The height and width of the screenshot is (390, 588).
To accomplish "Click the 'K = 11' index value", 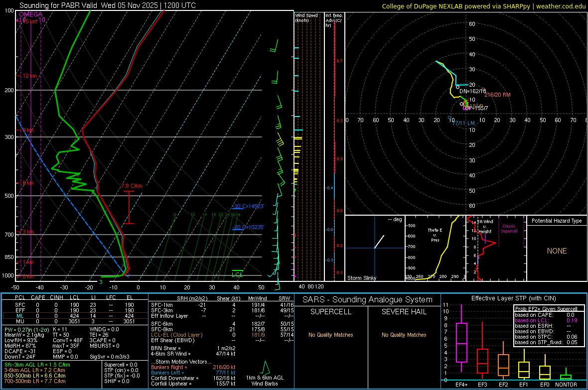I will click(60, 330).
